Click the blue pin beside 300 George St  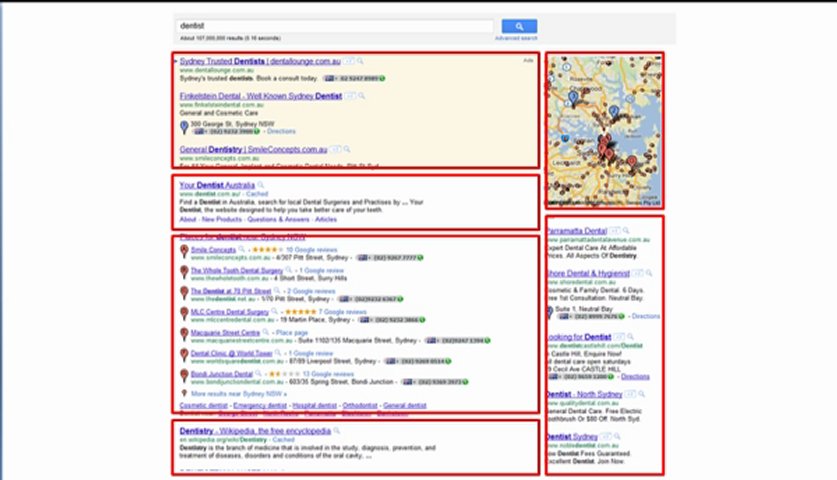[185, 126]
